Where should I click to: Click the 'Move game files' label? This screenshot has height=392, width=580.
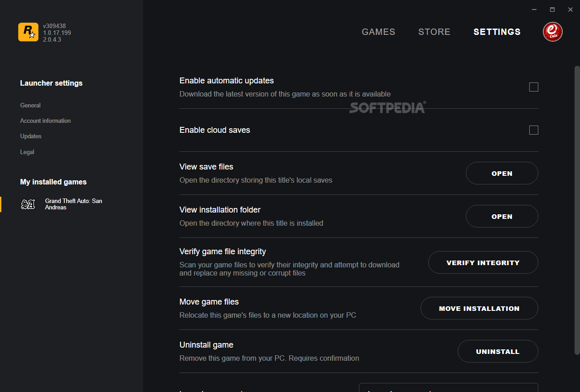click(209, 302)
